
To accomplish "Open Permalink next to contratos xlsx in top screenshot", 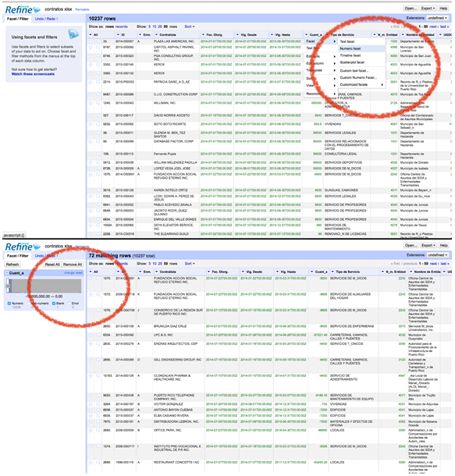I will coord(82,9).
